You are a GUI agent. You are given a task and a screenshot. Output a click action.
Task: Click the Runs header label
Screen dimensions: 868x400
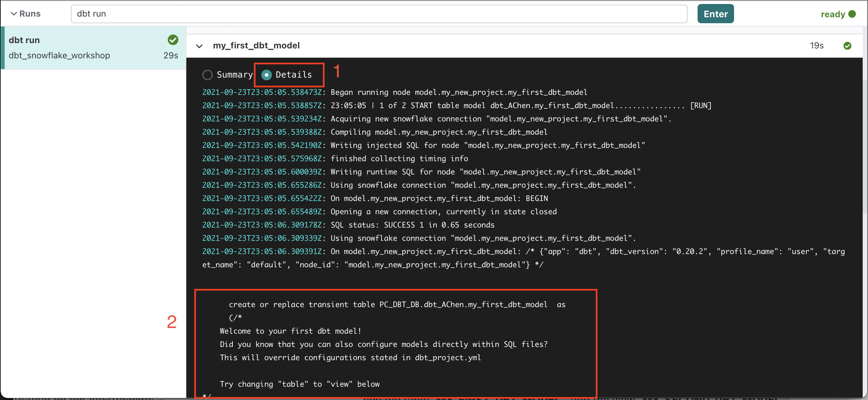30,14
